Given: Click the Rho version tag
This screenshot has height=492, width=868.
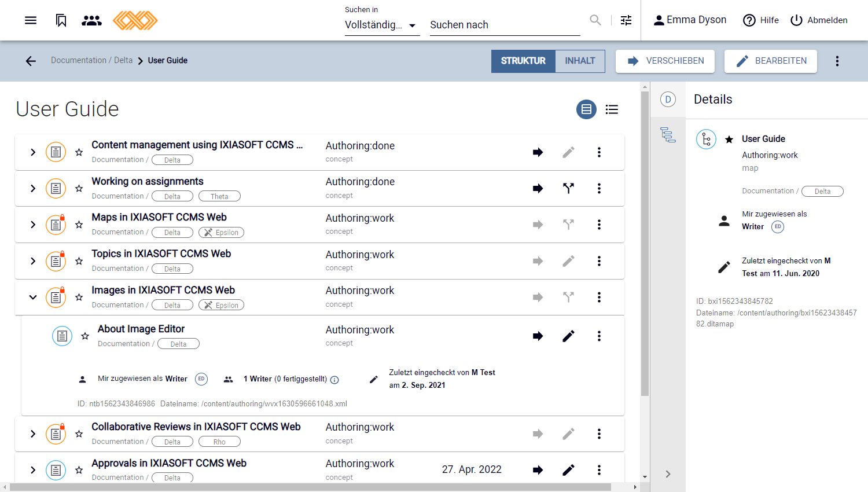Looking at the screenshot, I should [219, 442].
